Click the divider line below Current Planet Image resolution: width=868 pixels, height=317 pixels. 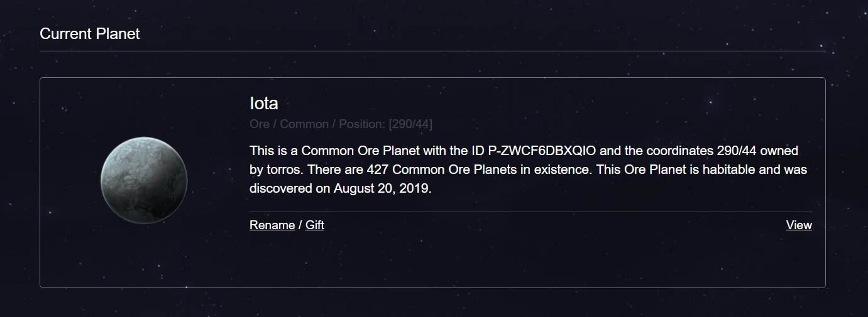click(x=432, y=51)
